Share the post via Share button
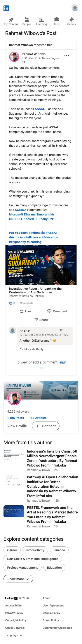 (x=41, y=320)
